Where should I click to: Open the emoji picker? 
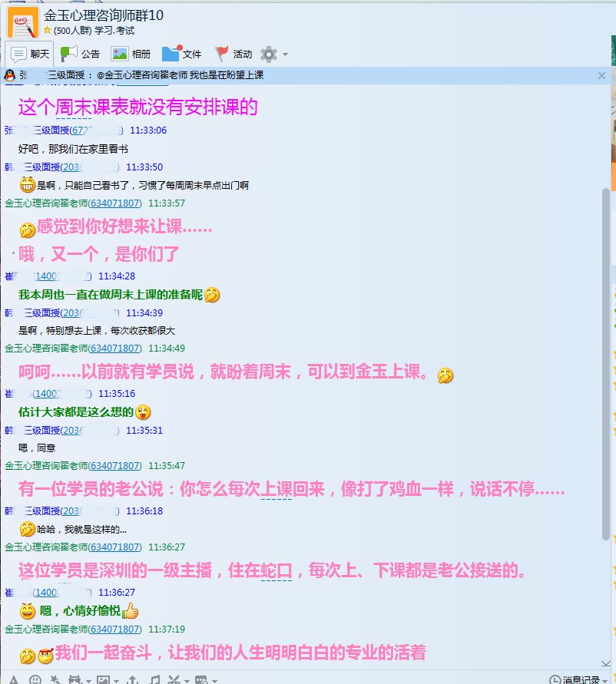click(x=35, y=680)
